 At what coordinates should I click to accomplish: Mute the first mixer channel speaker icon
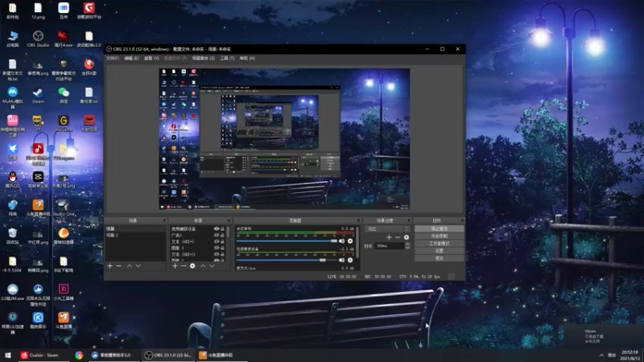(341, 241)
